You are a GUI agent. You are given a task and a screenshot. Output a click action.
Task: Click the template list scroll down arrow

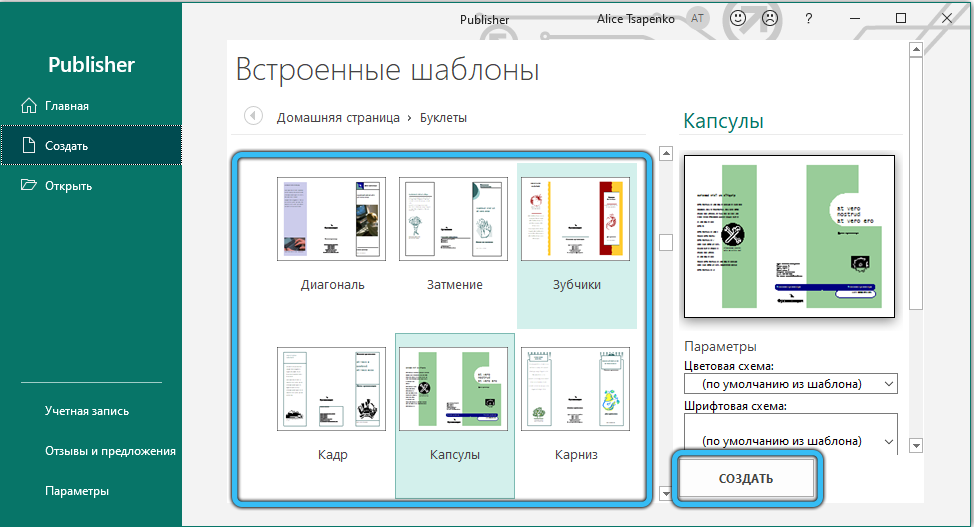click(x=666, y=495)
